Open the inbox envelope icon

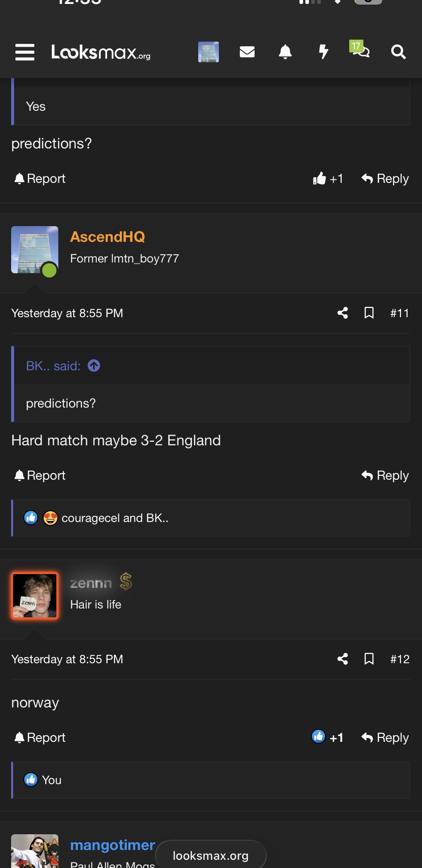point(247,52)
